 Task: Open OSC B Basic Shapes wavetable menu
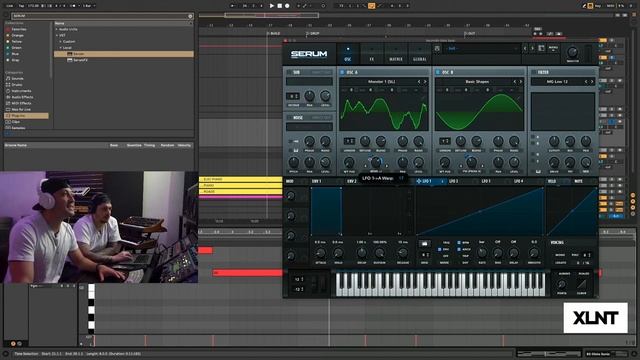click(477, 82)
